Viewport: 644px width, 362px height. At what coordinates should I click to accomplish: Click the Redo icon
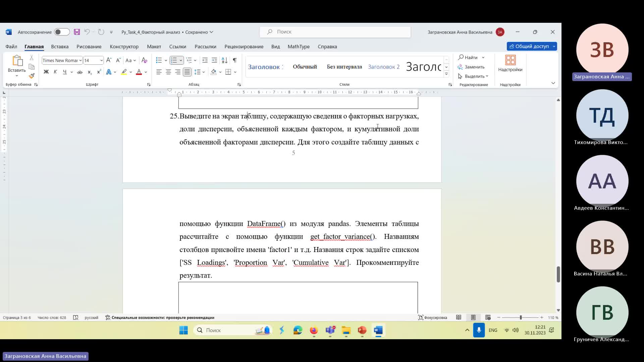[x=101, y=32]
